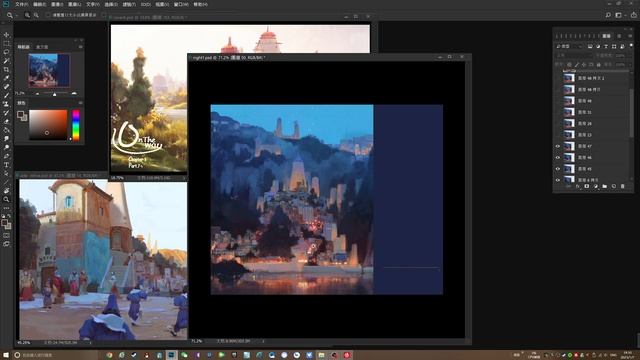Toggle the resize-window-to-fit checkbox in options bar
640x360 pixels.
[48, 15]
